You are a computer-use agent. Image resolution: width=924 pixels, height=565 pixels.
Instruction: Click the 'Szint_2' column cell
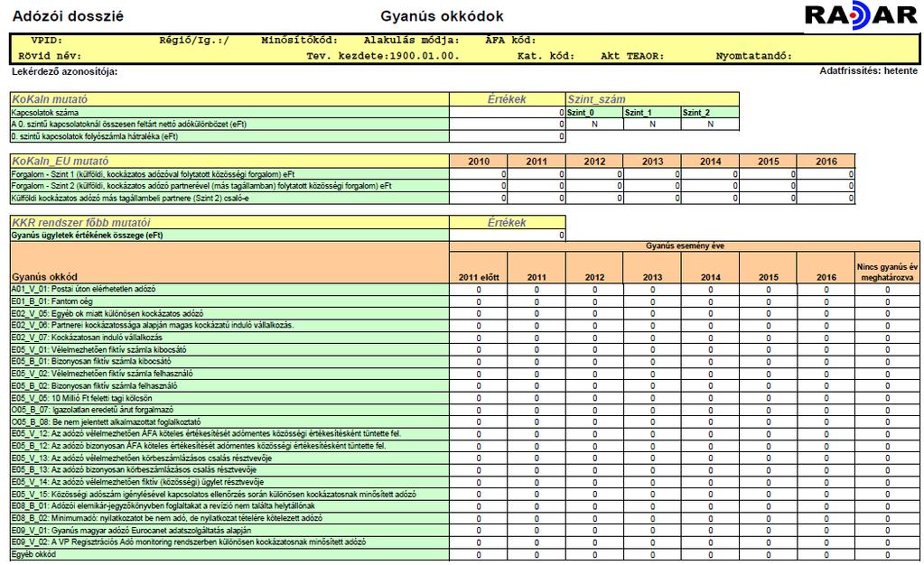pyautogui.click(x=710, y=112)
